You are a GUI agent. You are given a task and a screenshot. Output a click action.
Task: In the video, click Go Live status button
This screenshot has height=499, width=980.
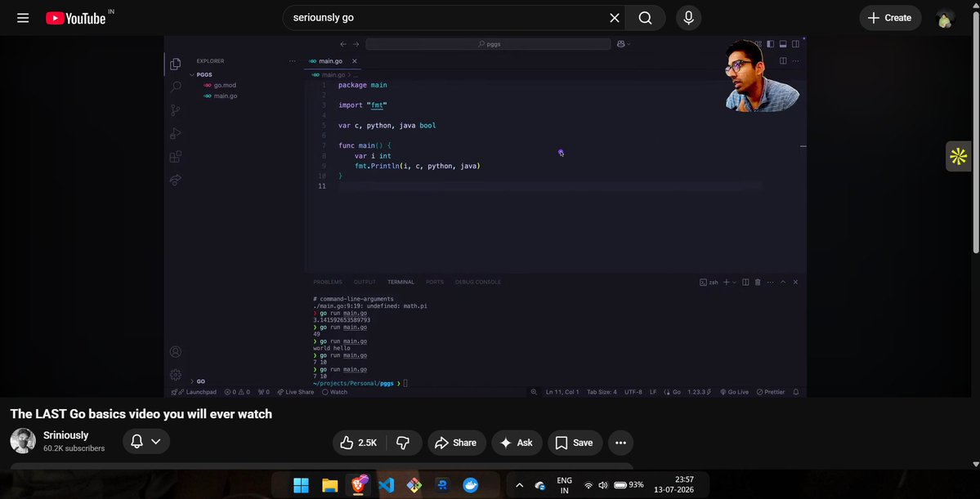click(x=734, y=392)
